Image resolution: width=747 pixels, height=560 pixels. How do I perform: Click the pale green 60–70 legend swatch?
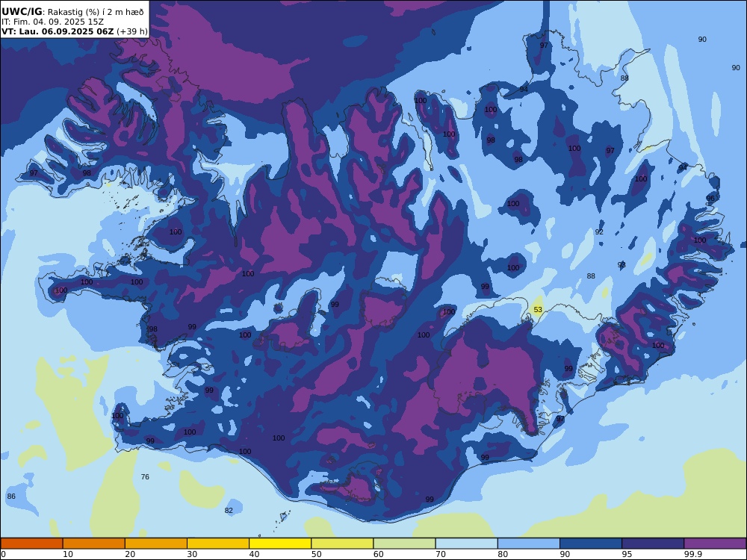point(404,544)
